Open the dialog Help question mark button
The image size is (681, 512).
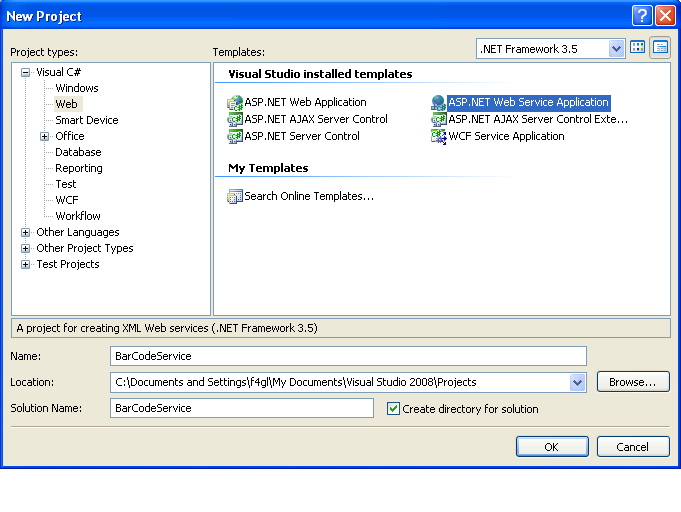click(642, 16)
